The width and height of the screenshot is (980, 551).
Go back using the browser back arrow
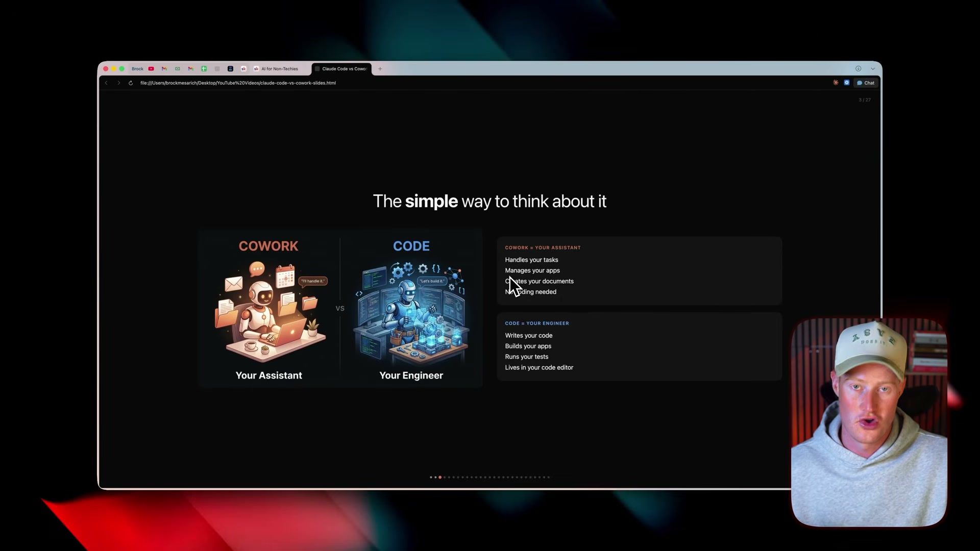click(x=106, y=83)
